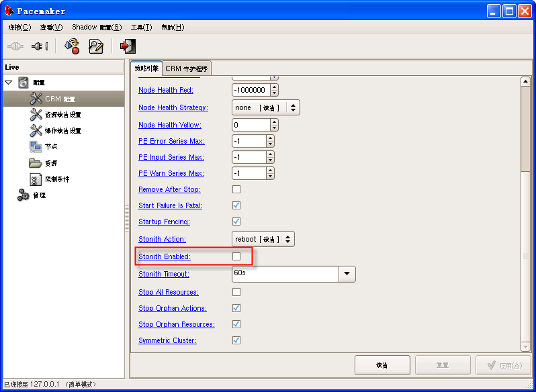Click the Stonith Enabled link label
536x392 pixels.
[165, 256]
